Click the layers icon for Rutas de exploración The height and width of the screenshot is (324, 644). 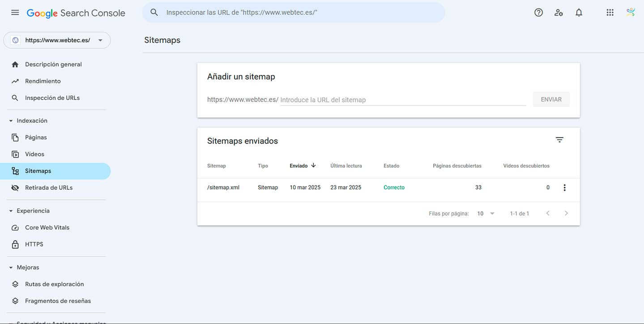pos(15,284)
